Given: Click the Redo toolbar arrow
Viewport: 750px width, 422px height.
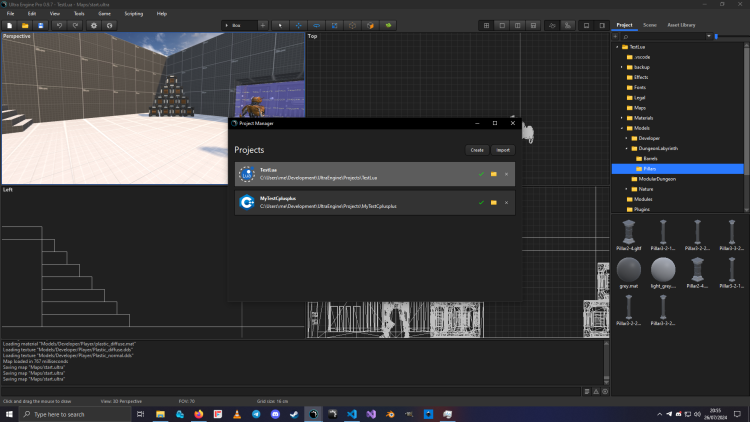Looking at the screenshot, I should click(x=75, y=25).
